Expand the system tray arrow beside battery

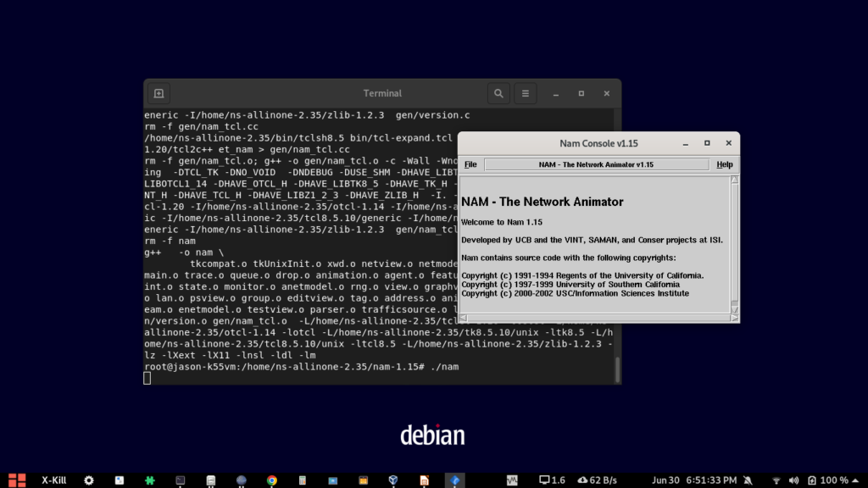pyautogui.click(x=856, y=480)
